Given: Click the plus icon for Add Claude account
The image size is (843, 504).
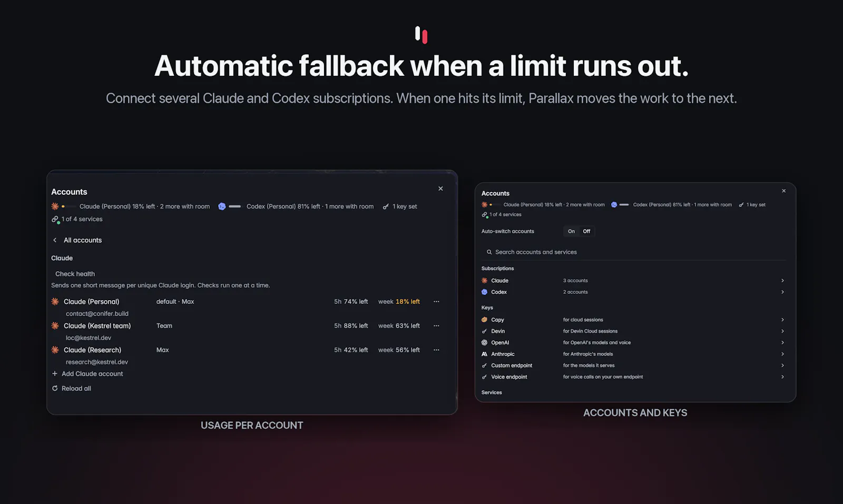Looking at the screenshot, I should click(x=55, y=374).
